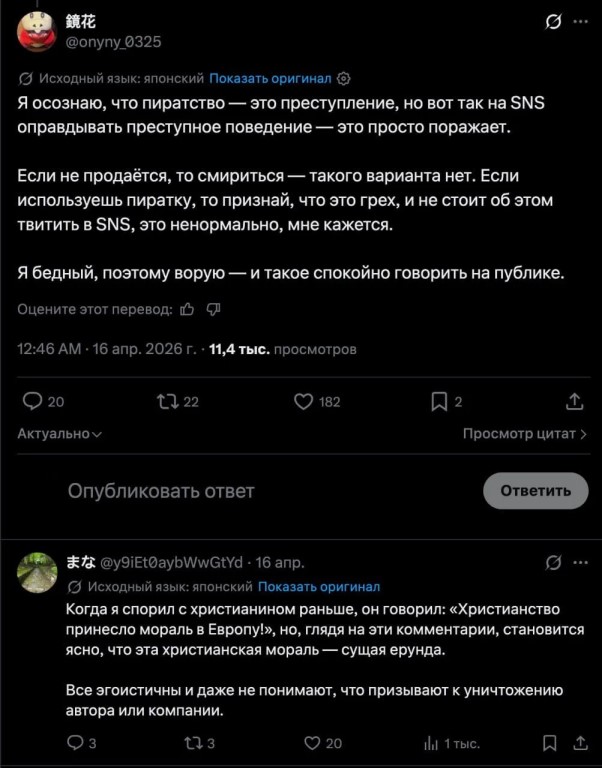Click the Ответить button
The height and width of the screenshot is (768, 602).
pyautogui.click(x=535, y=490)
